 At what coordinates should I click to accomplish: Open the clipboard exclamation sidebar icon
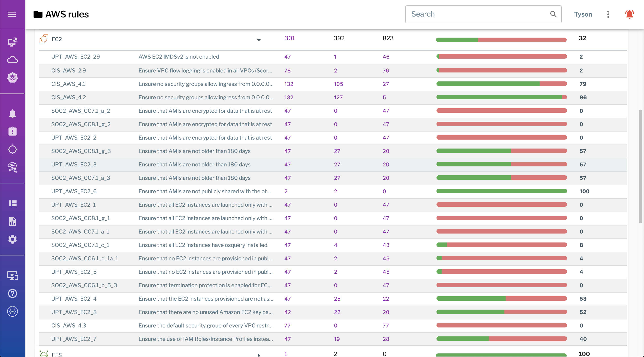12,131
